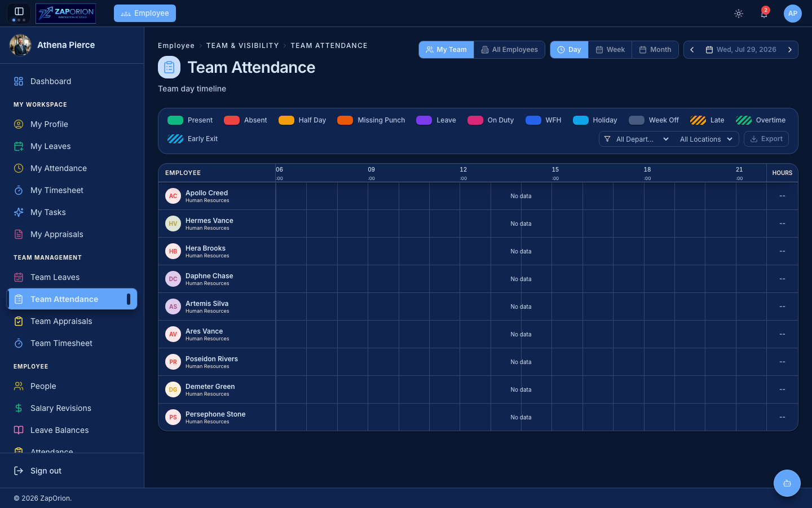This screenshot has width=812, height=508.
Task: Open Team Appraisals page
Action: [72, 321]
